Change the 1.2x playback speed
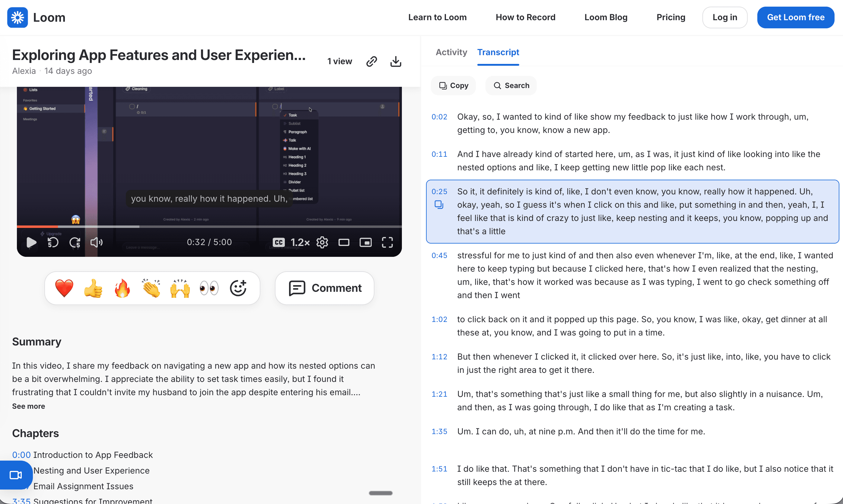This screenshot has width=843, height=504. point(300,242)
